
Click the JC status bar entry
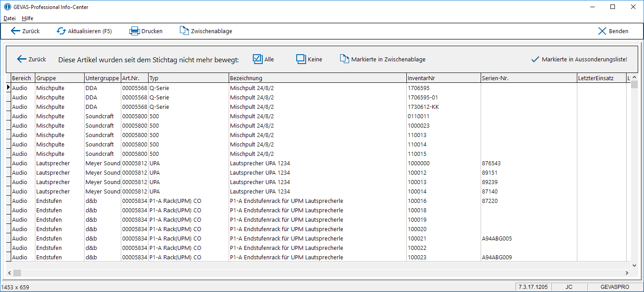(x=569, y=287)
